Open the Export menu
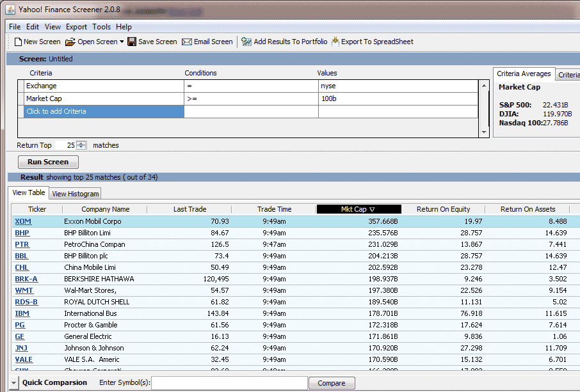The height and width of the screenshot is (392, 580). tap(76, 27)
